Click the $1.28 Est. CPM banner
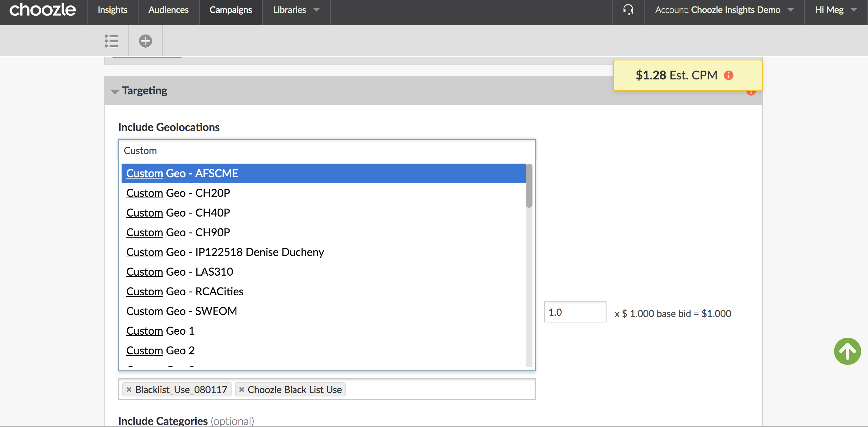 [x=688, y=75]
